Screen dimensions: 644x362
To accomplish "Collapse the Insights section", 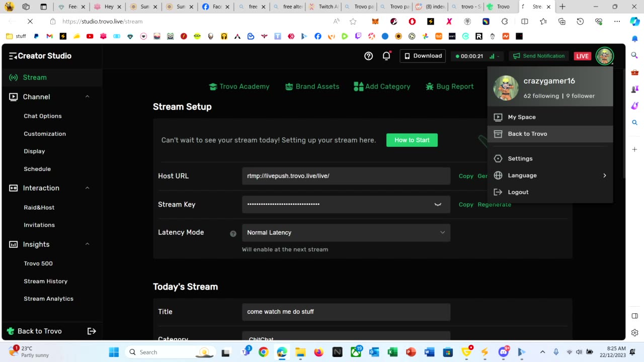I will (87, 244).
